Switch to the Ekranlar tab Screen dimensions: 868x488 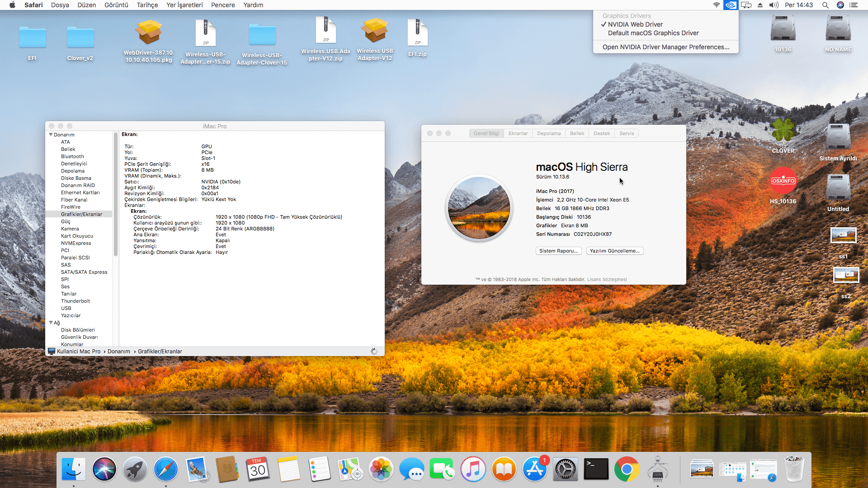click(x=518, y=133)
